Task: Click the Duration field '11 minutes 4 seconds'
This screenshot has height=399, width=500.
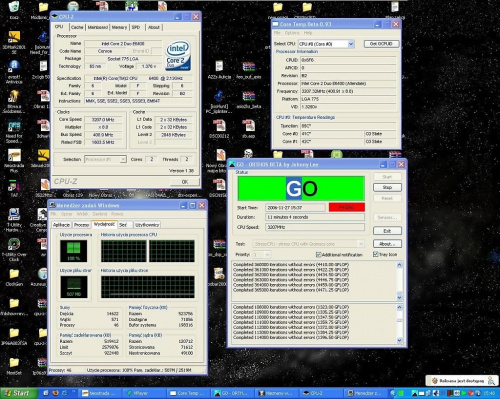Action: pyautogui.click(x=315, y=217)
